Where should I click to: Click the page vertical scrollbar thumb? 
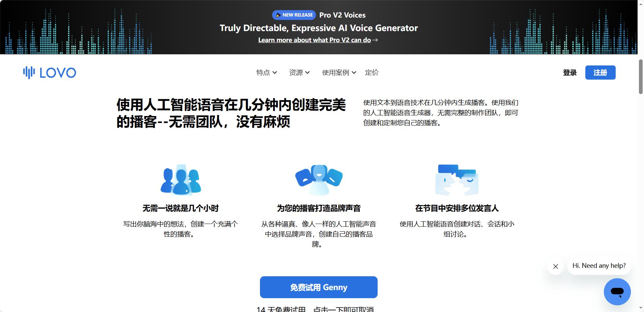pyautogui.click(x=641, y=77)
